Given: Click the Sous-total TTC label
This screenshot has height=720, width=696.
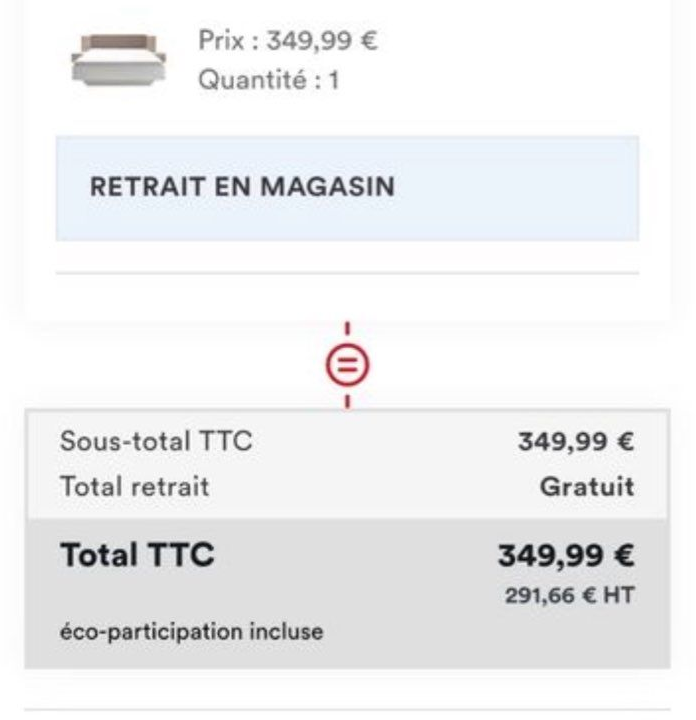Looking at the screenshot, I should pyautogui.click(x=157, y=441).
